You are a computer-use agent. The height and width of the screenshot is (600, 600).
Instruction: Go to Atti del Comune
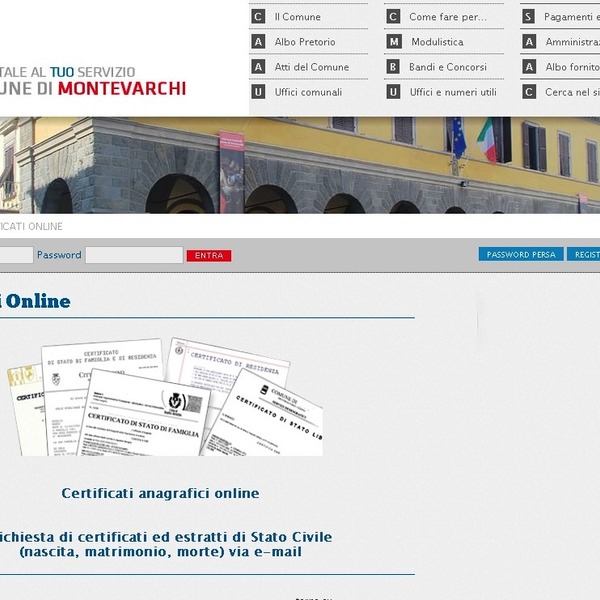tap(311, 67)
